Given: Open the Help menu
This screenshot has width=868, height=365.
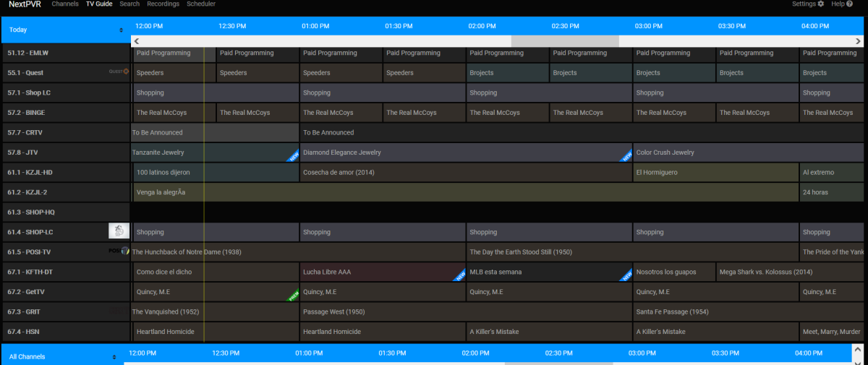Looking at the screenshot, I should (x=841, y=4).
